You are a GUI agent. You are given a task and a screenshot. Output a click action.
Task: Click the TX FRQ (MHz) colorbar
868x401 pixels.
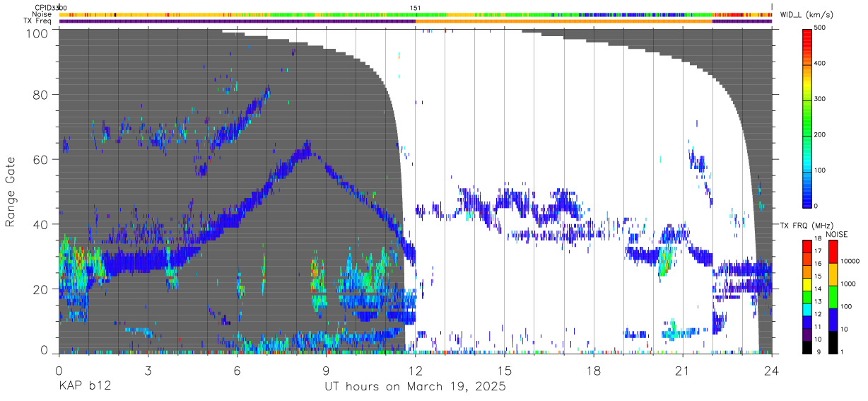click(x=807, y=296)
